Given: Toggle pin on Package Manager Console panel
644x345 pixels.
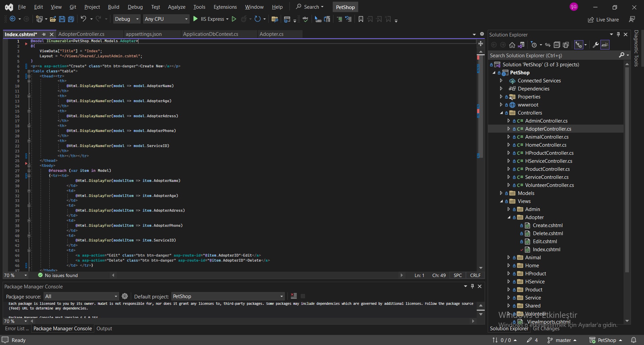Looking at the screenshot, I should point(473,286).
